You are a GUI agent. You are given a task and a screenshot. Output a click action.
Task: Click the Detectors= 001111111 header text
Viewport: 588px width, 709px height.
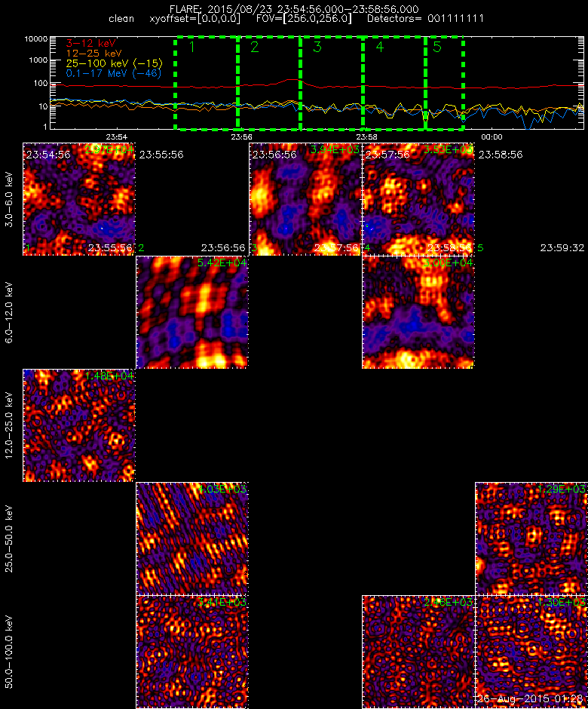pos(425,19)
